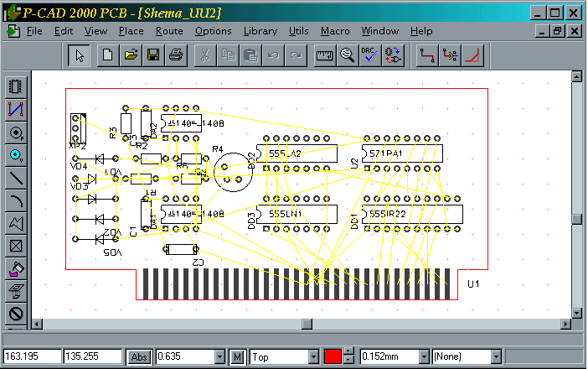This screenshot has width=588, height=369.
Task: Click the scroll up arrow
Action: pyautogui.click(x=577, y=76)
